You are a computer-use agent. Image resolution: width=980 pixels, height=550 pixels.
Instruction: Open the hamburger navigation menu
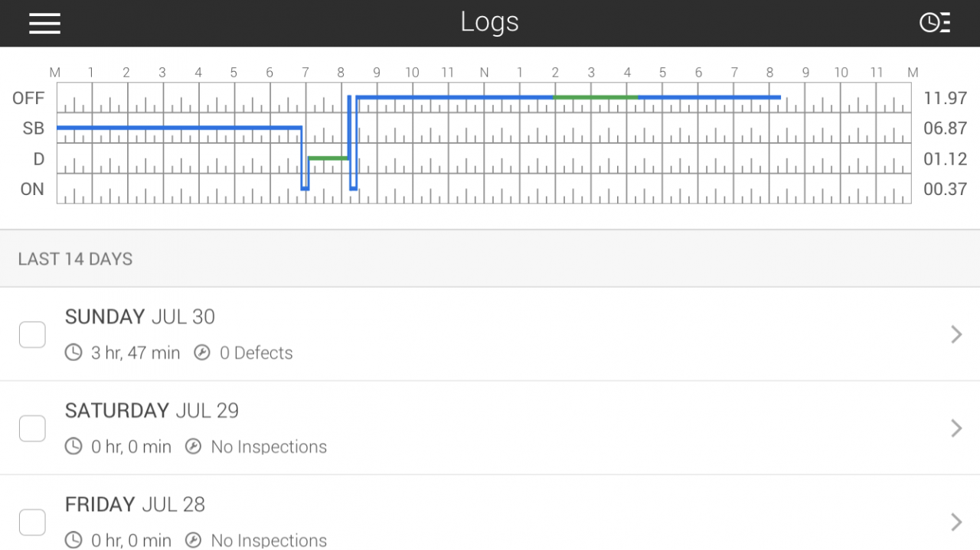tap(44, 23)
